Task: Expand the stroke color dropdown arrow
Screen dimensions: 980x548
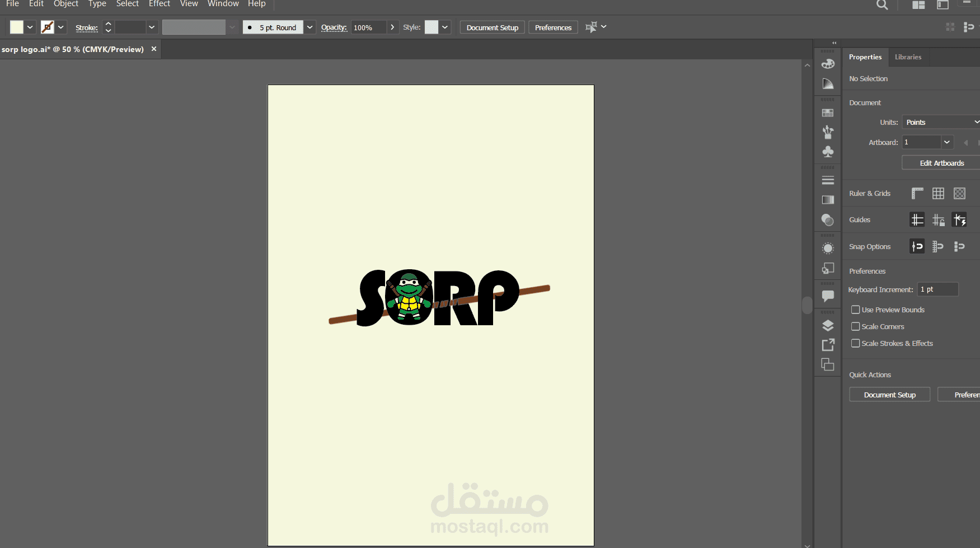Action: pos(61,27)
